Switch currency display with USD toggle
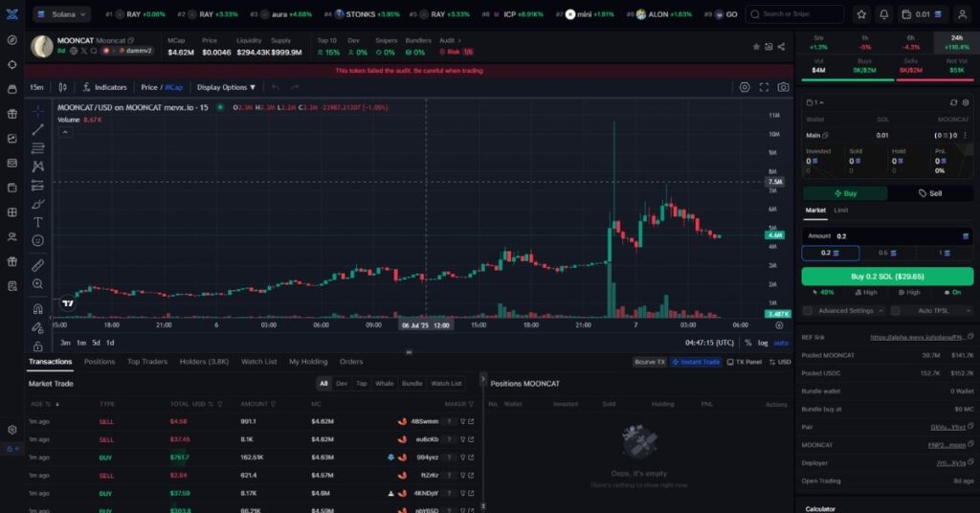 pos(780,362)
